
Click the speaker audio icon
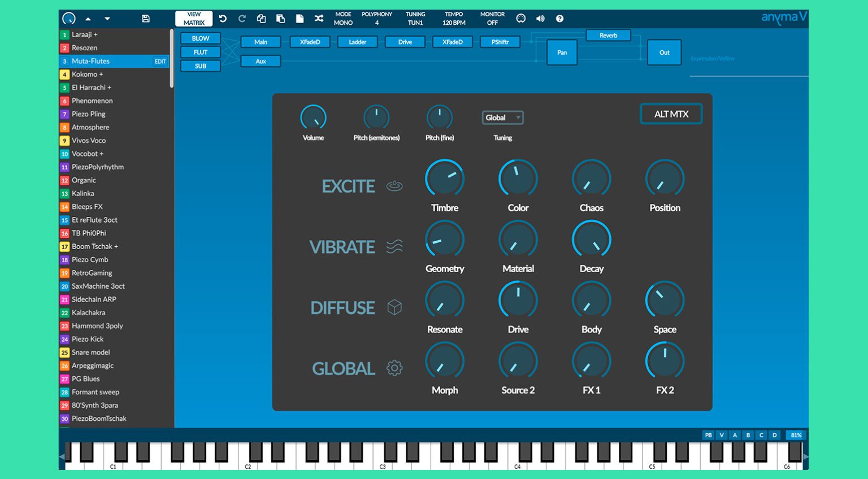coord(540,19)
